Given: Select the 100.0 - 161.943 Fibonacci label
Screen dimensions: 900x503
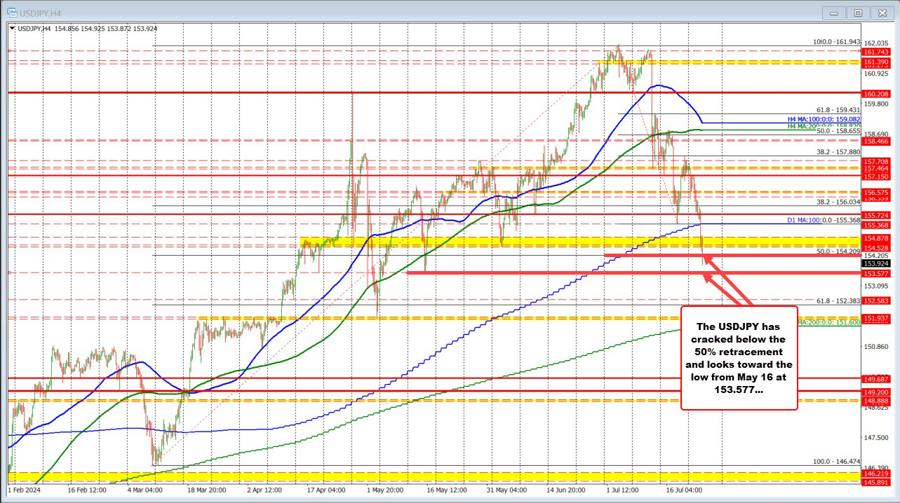Looking at the screenshot, I should point(837,42).
